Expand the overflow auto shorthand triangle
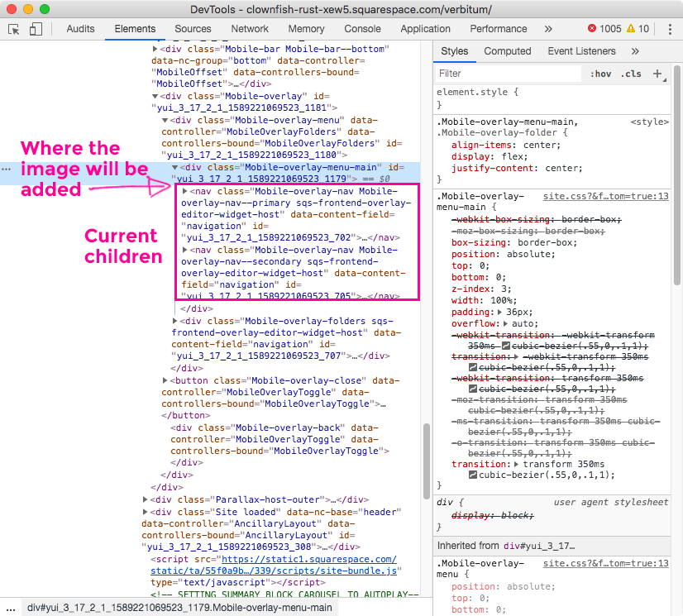683x616 pixels. coord(505,323)
